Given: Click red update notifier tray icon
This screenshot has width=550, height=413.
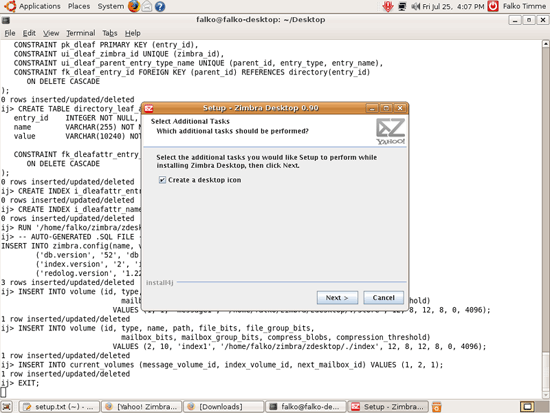Looking at the screenshot, I should (388, 6).
